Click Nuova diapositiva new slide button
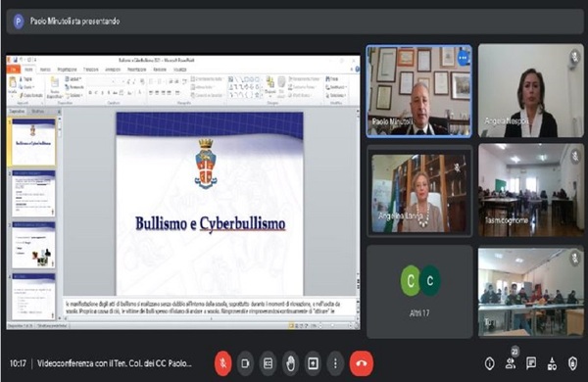 tap(54, 88)
